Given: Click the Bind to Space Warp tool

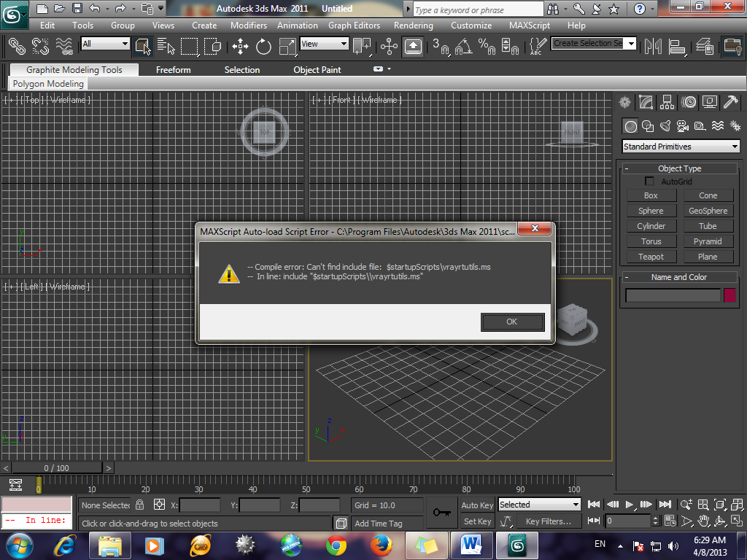Looking at the screenshot, I should point(64,46).
